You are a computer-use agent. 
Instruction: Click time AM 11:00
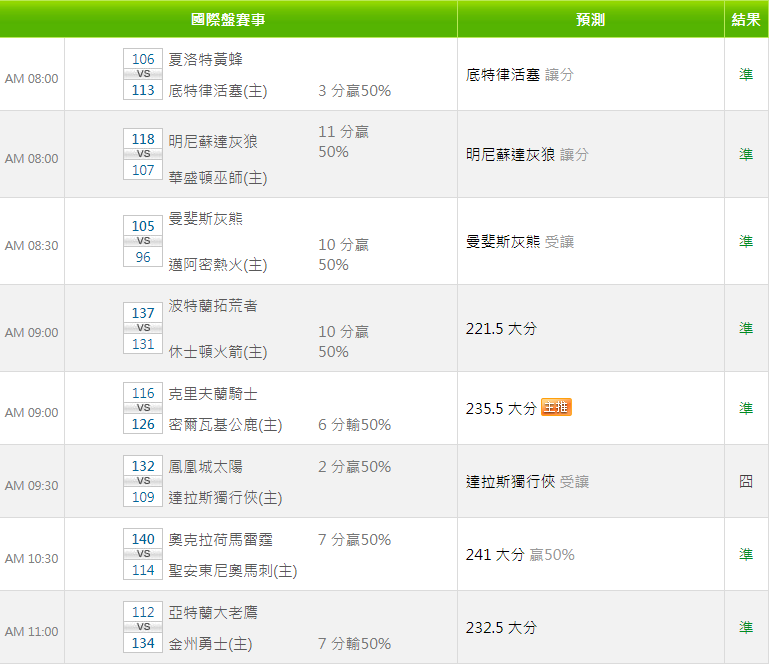[x=31, y=632]
